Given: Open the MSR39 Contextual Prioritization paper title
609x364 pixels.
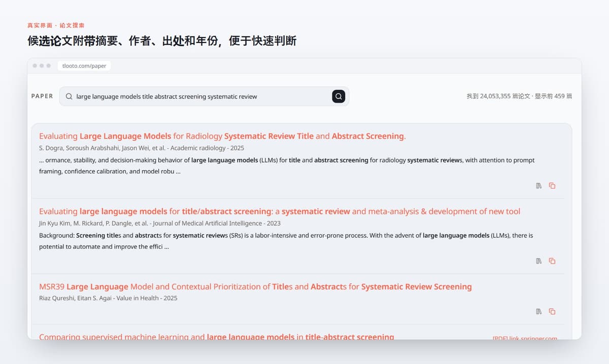Looking at the screenshot, I should point(255,286).
